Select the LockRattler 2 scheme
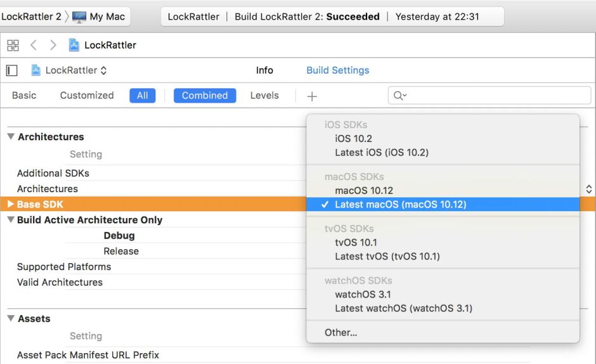The image size is (596, 364). [31, 16]
